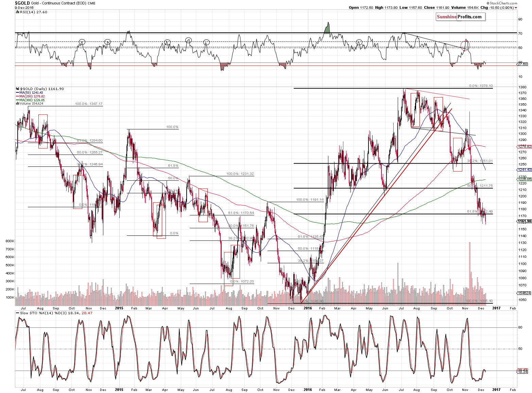
Task: Click the red circle marker on RSI line
Action: 465,45
